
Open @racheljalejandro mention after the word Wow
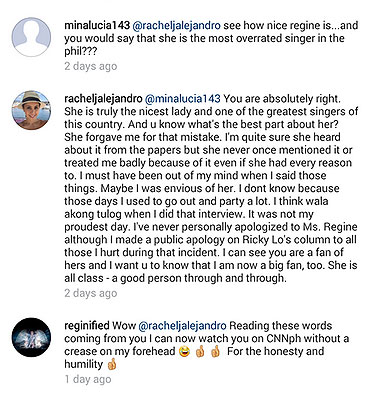[182, 326]
